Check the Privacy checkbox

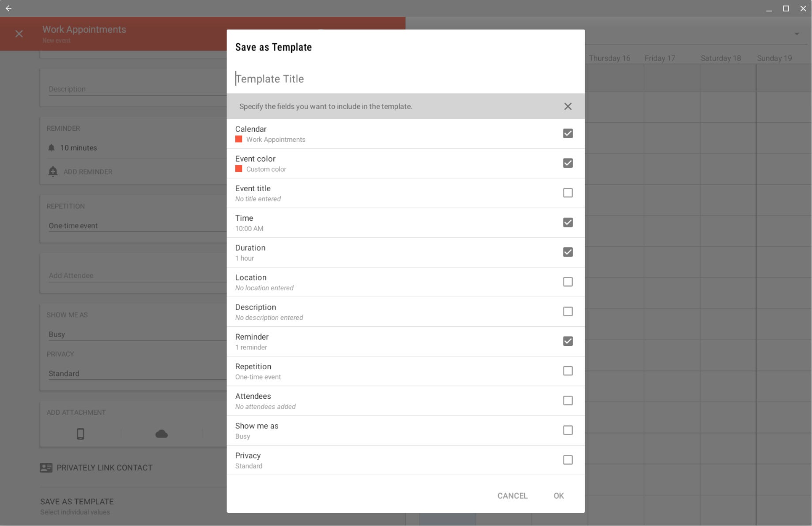pos(568,460)
